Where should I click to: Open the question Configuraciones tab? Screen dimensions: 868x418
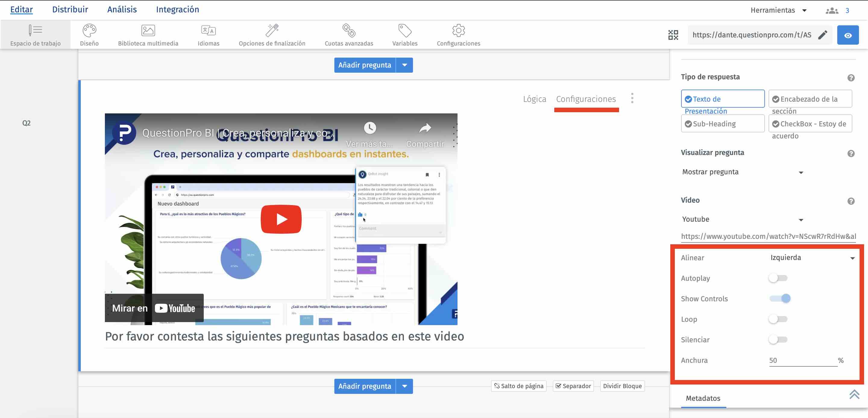pos(586,99)
